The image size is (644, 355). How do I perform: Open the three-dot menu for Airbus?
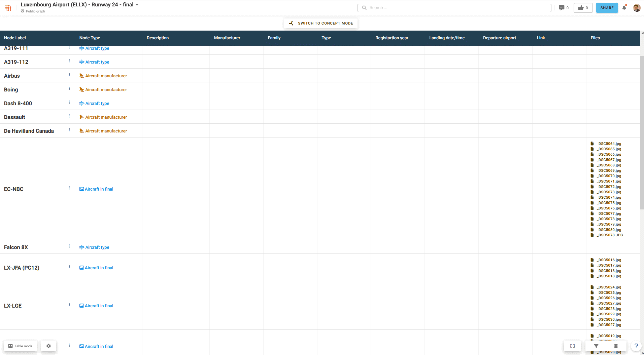click(69, 75)
